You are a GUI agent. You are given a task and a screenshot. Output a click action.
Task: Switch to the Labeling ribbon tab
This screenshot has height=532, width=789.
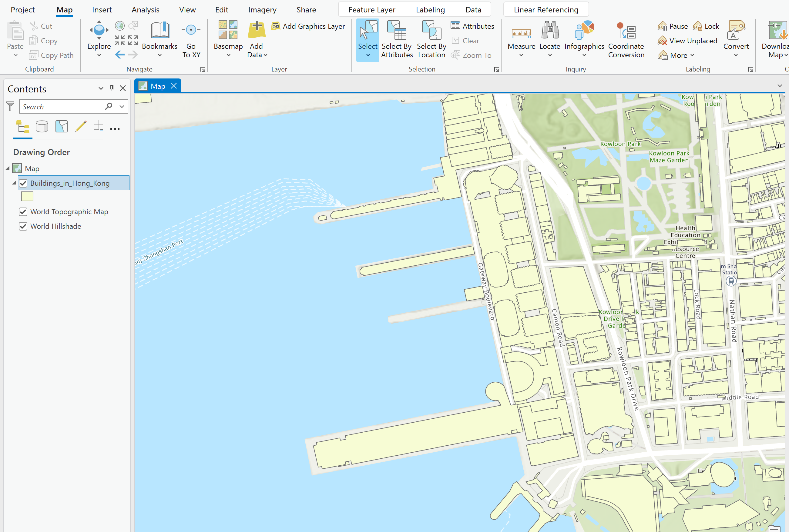(x=430, y=9)
